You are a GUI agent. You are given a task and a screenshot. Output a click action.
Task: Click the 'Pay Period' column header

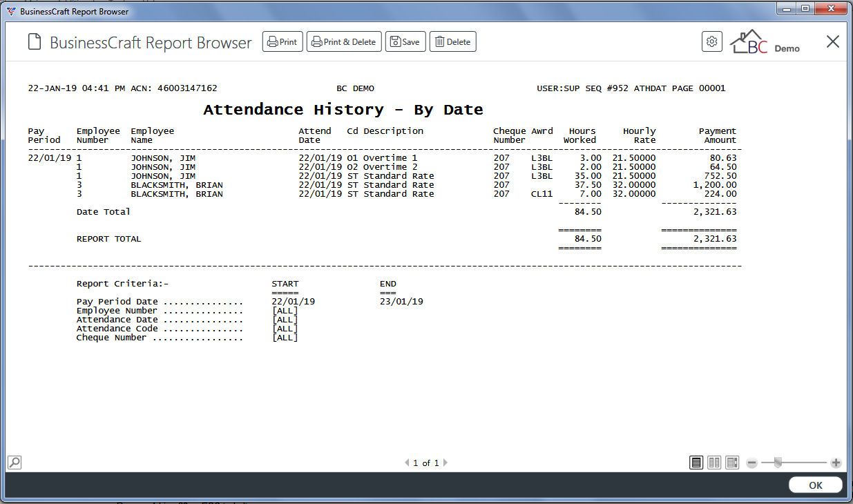click(44, 135)
